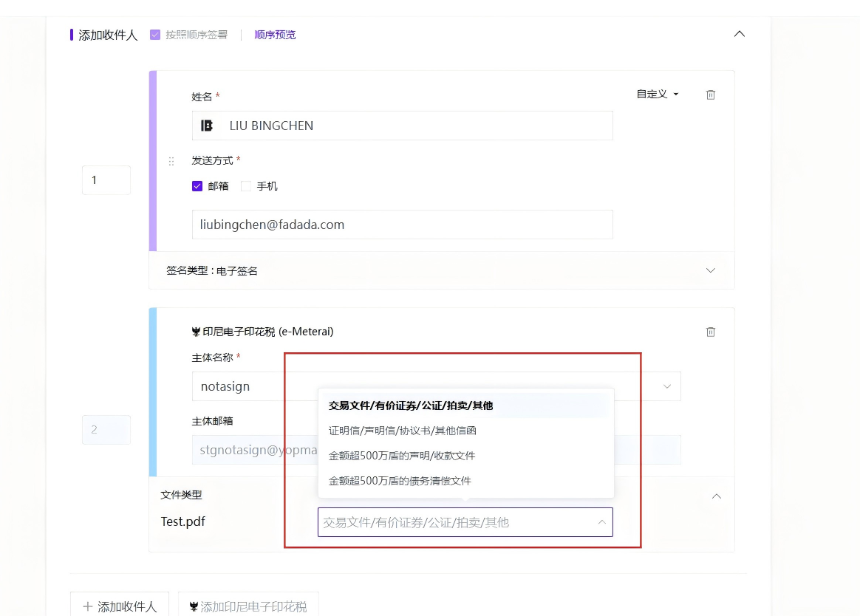The image size is (860, 616).
Task: Click the Test.pdf file name
Action: (182, 521)
